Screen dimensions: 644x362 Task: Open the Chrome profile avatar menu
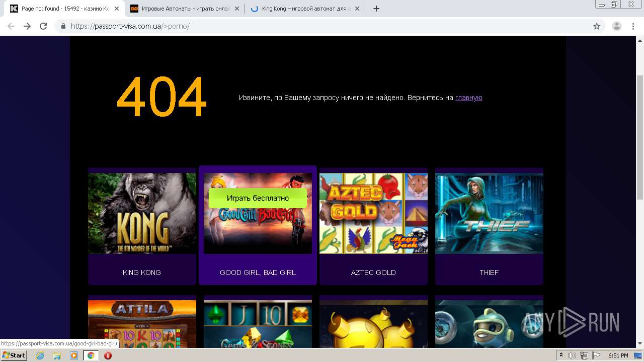(x=617, y=26)
